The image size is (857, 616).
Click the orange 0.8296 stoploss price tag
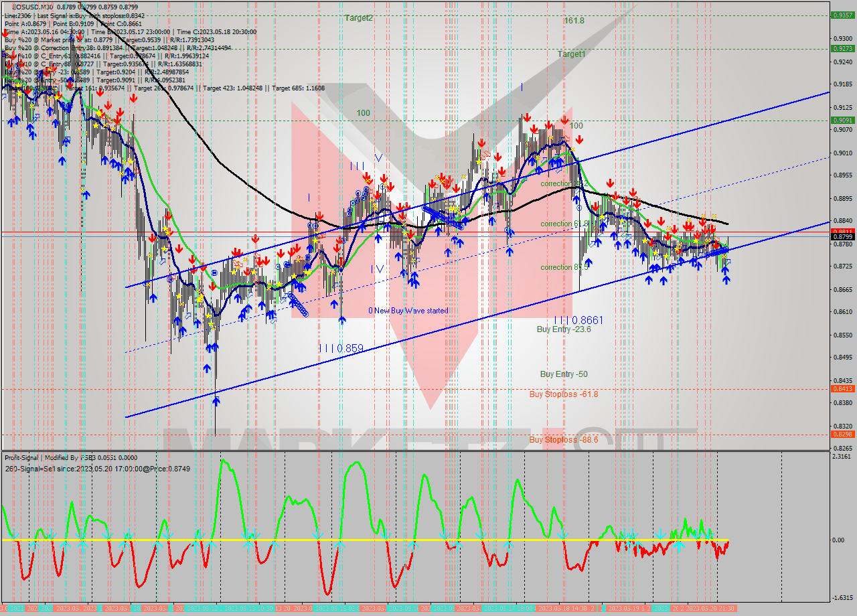tap(842, 435)
